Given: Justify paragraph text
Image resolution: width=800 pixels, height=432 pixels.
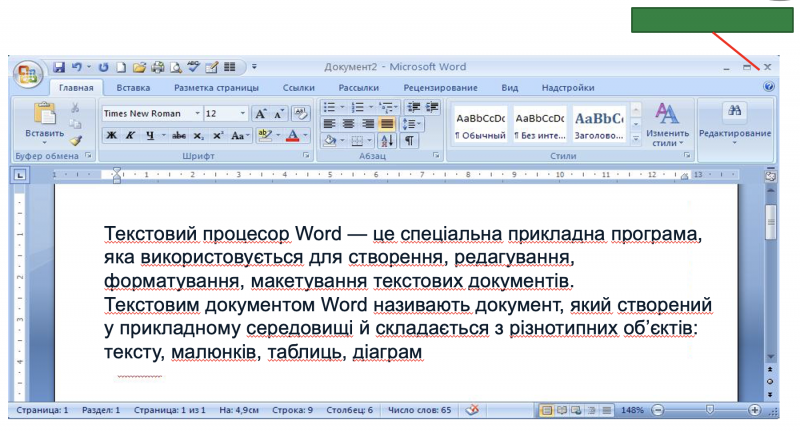Looking at the screenshot, I should [x=387, y=124].
